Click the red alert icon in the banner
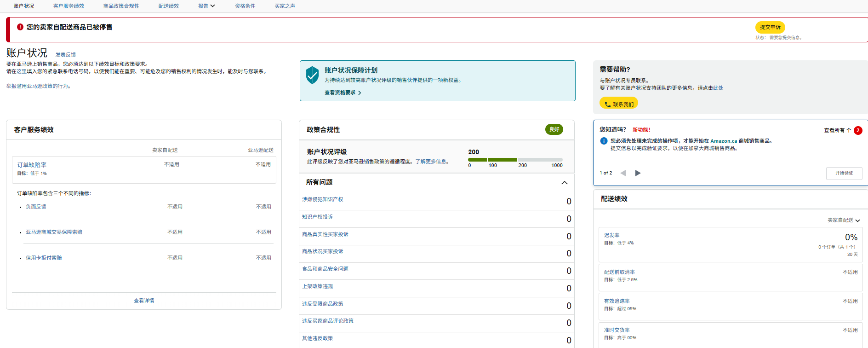This screenshot has height=348, width=868. [20, 27]
